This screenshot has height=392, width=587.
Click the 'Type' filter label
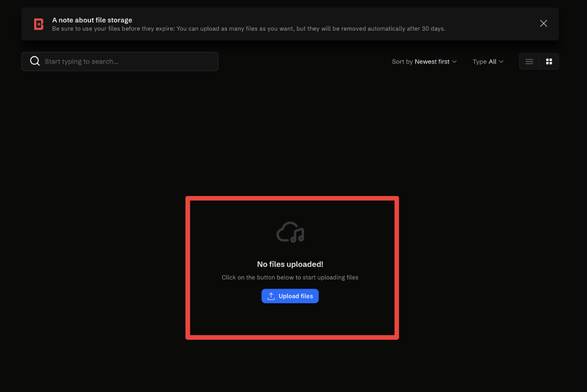click(479, 61)
